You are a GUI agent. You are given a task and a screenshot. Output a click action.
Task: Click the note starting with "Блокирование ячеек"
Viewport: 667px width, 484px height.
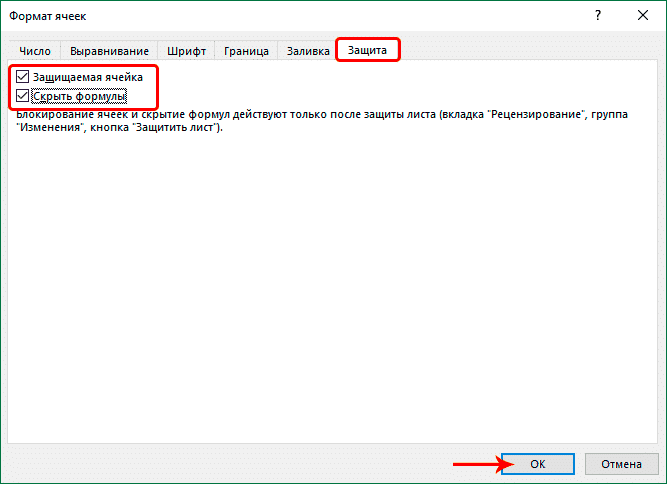click(322, 121)
